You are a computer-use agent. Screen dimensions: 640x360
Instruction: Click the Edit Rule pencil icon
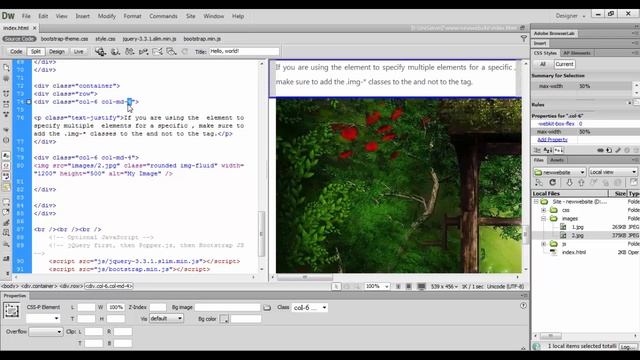(x=618, y=150)
